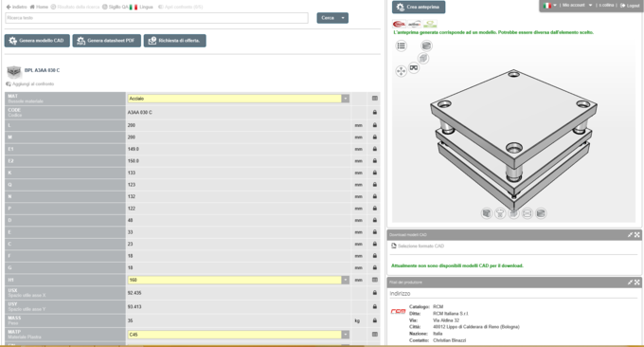Click the lock icon in the MASS row
The height and width of the screenshot is (347, 644).
coord(375,320)
